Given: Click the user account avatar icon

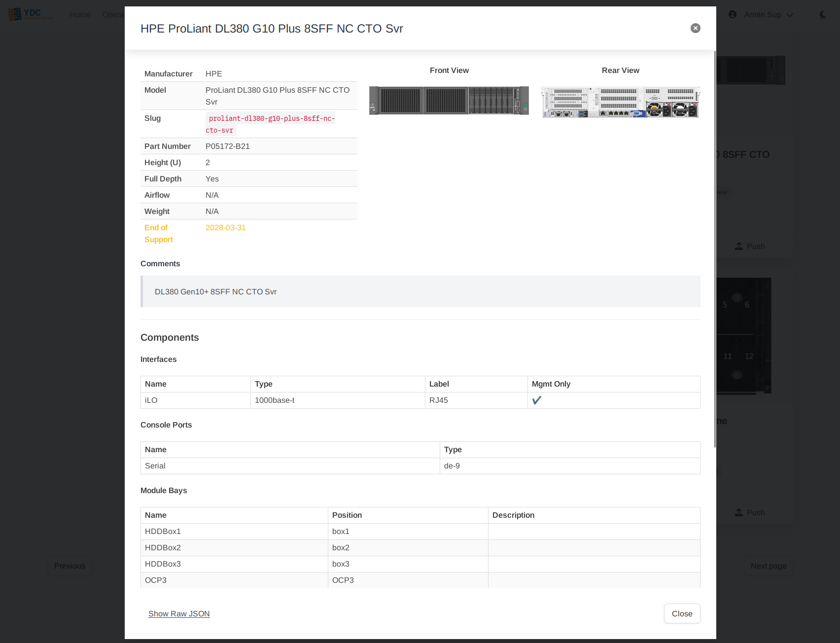Looking at the screenshot, I should coord(733,14).
